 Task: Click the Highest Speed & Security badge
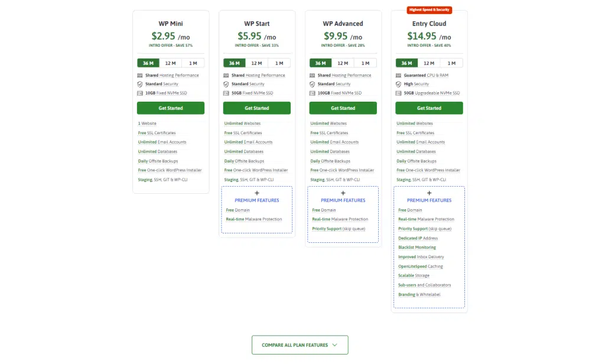[429, 9]
